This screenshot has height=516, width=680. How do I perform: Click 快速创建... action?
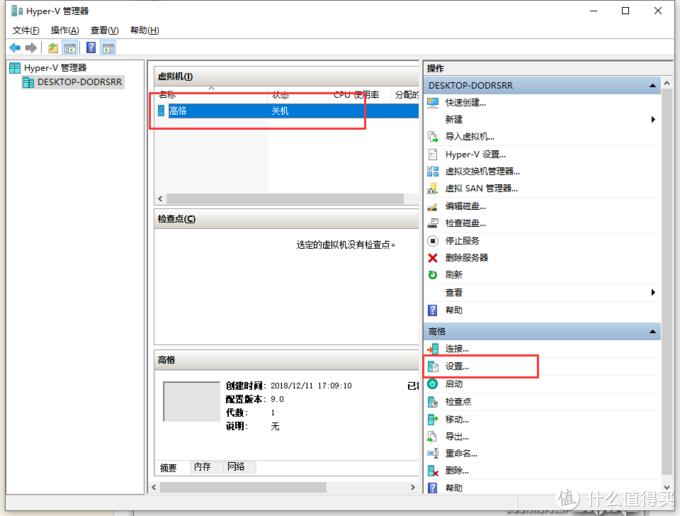pyautogui.click(x=465, y=103)
